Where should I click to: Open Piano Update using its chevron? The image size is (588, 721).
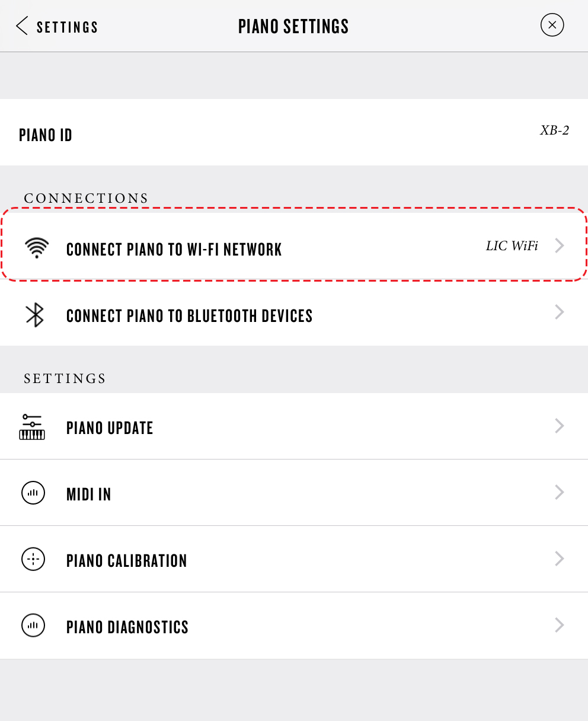559,426
